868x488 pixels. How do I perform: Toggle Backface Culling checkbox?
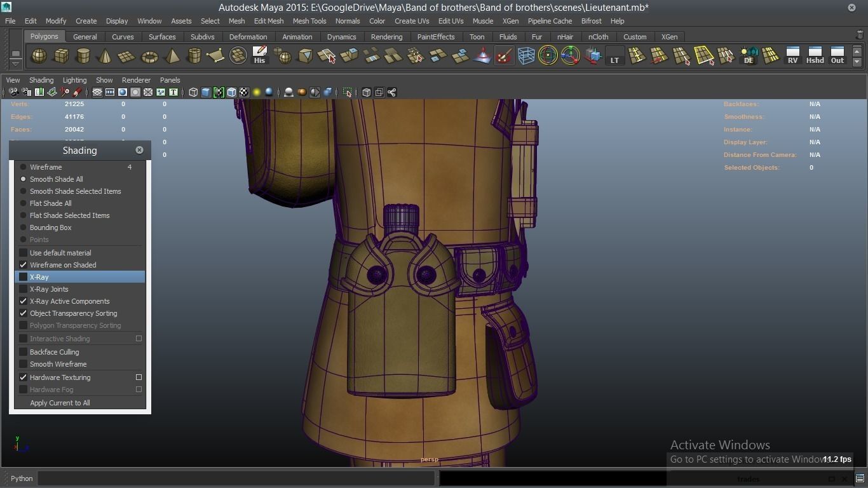point(24,352)
